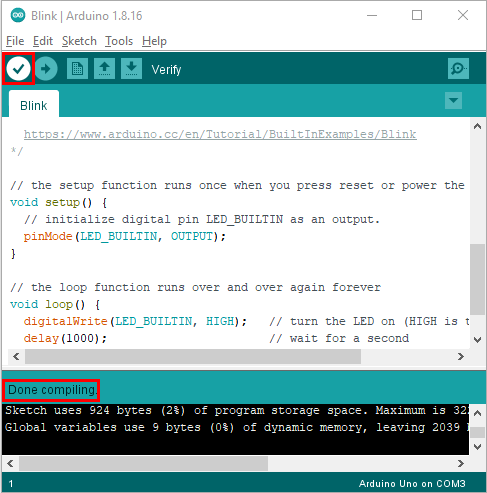Upload sketch with the right-arrow button
Viewport: 487px width, 493px height.
46,69
